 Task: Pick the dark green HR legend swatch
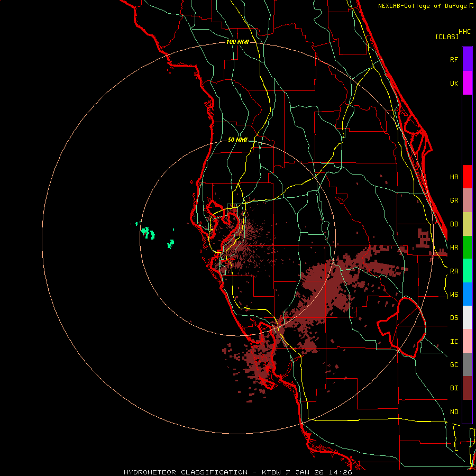467,248
